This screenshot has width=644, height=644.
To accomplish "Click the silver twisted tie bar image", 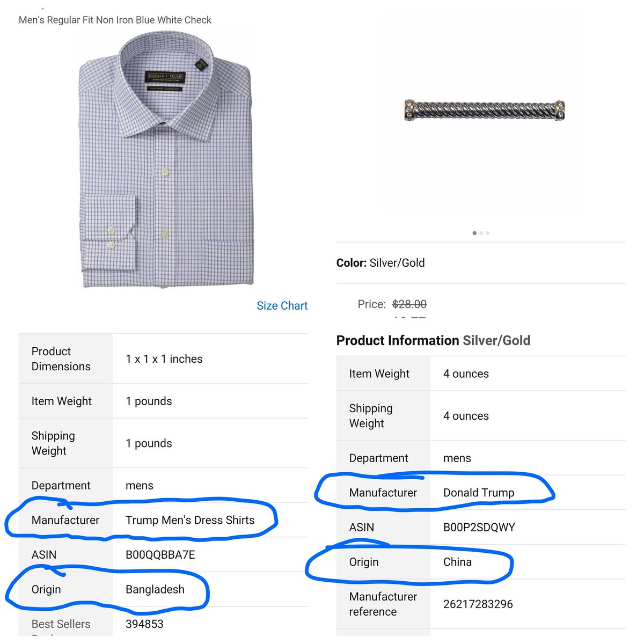I will (x=484, y=111).
